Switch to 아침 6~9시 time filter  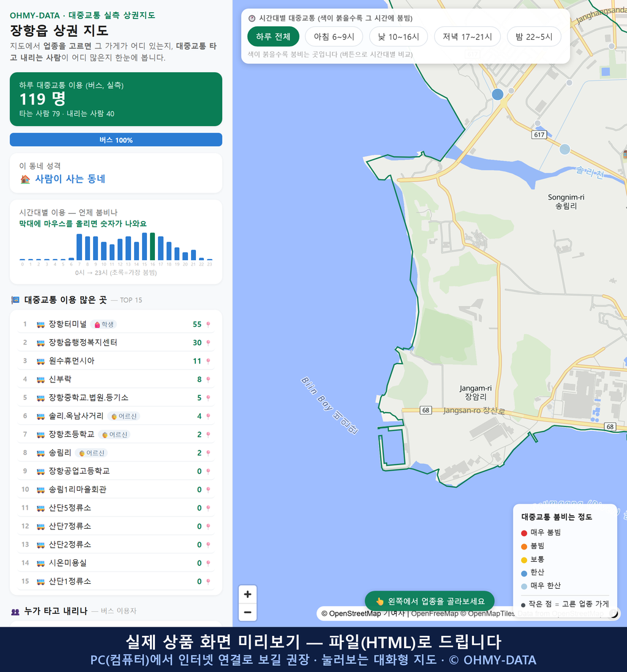click(x=334, y=37)
